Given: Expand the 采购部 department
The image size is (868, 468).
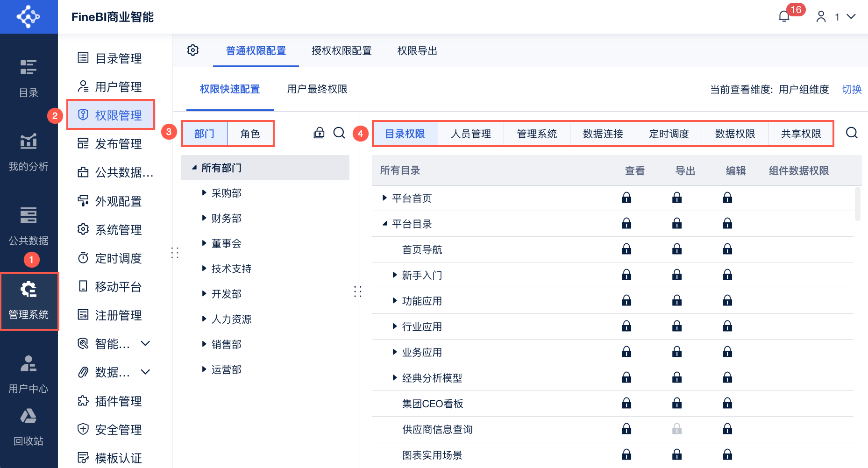Looking at the screenshot, I should pyautogui.click(x=204, y=192).
